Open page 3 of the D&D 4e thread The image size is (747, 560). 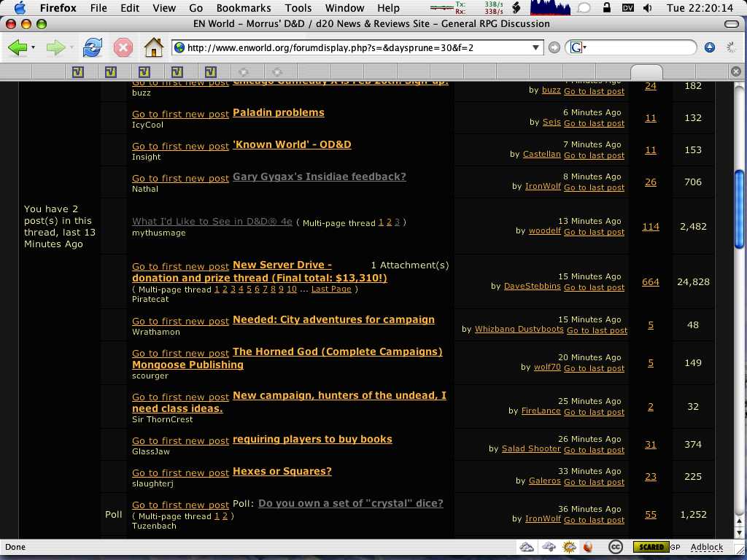397,222
